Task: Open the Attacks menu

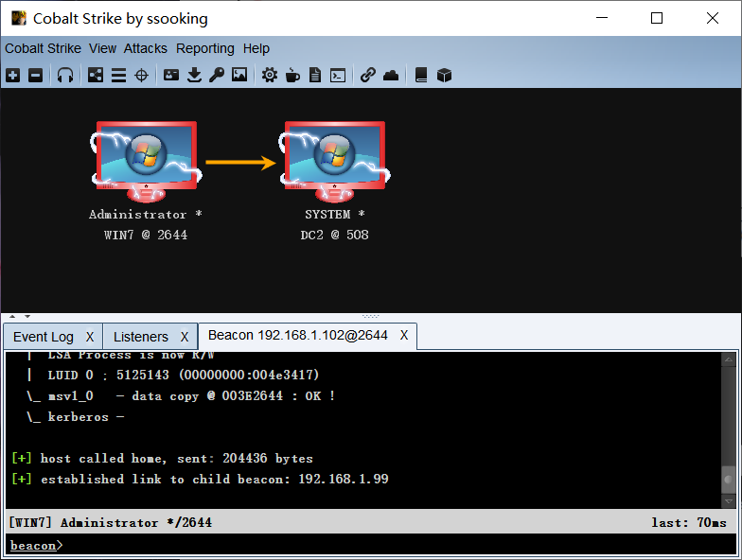Action: (146, 48)
